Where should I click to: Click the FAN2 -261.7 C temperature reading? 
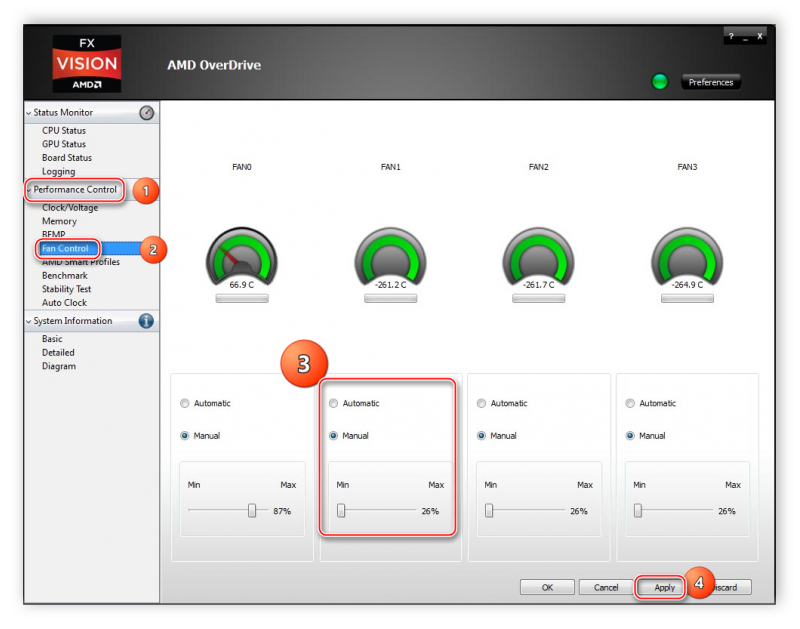[x=538, y=285]
